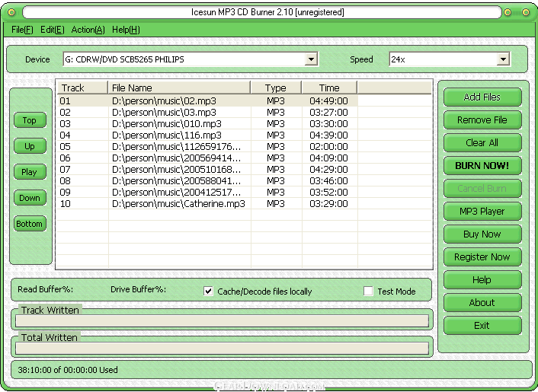
Task: Click the Clear All button
Action: (x=482, y=142)
